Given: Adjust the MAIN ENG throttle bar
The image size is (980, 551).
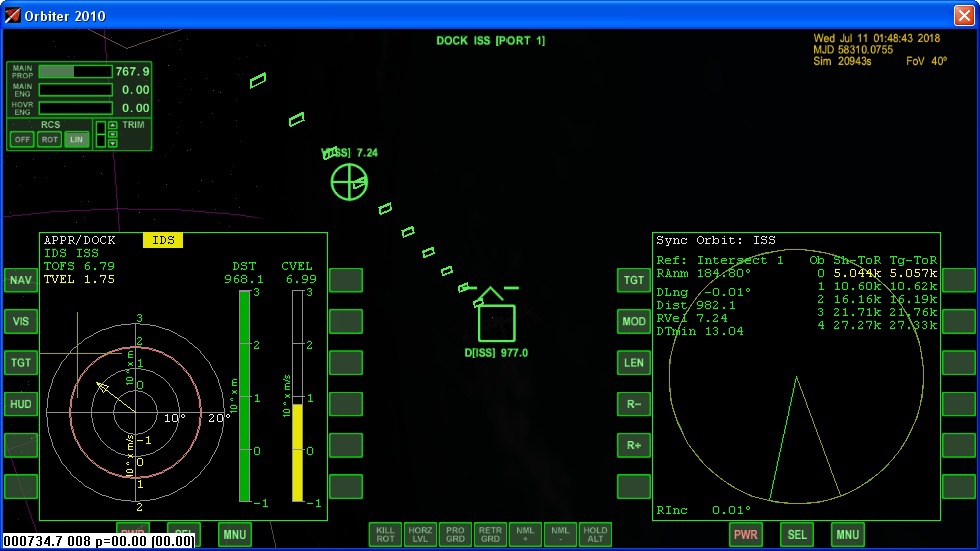Looking at the screenshot, I should pos(76,90).
